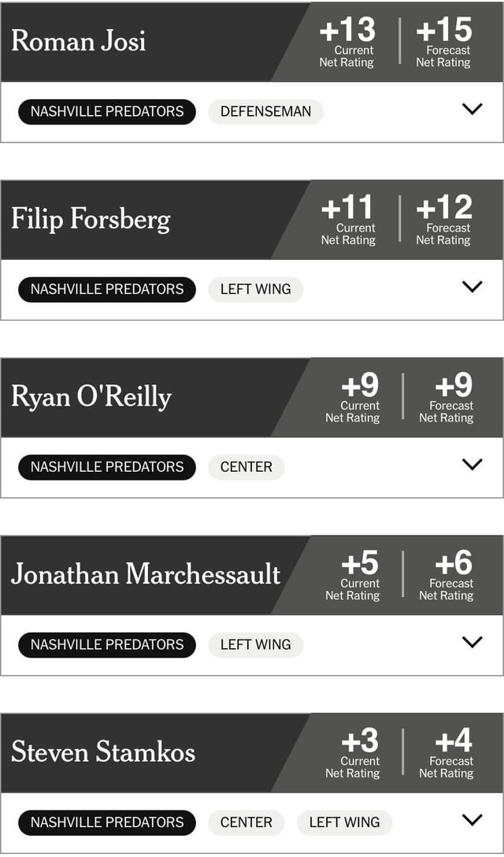The height and width of the screenshot is (857, 504).
Task: Expand Jonathan Marchessault's card chevron
Action: click(472, 642)
